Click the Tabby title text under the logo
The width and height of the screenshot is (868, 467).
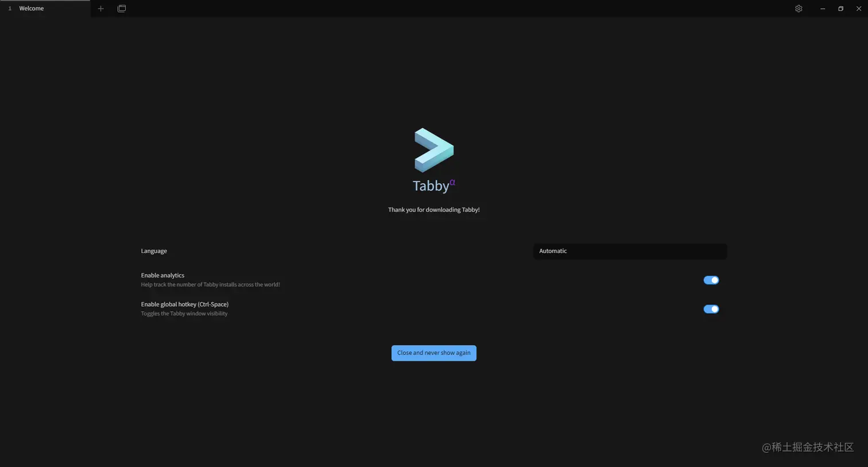(432, 186)
